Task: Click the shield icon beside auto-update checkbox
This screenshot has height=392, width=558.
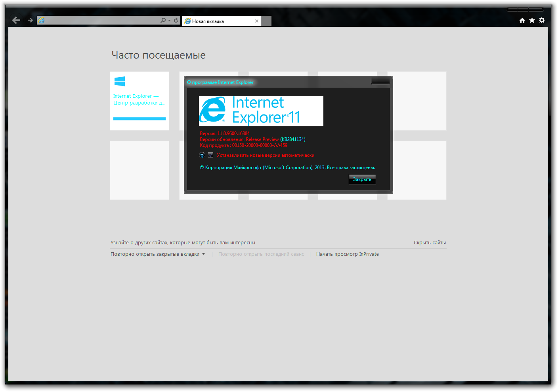Action: [202, 155]
